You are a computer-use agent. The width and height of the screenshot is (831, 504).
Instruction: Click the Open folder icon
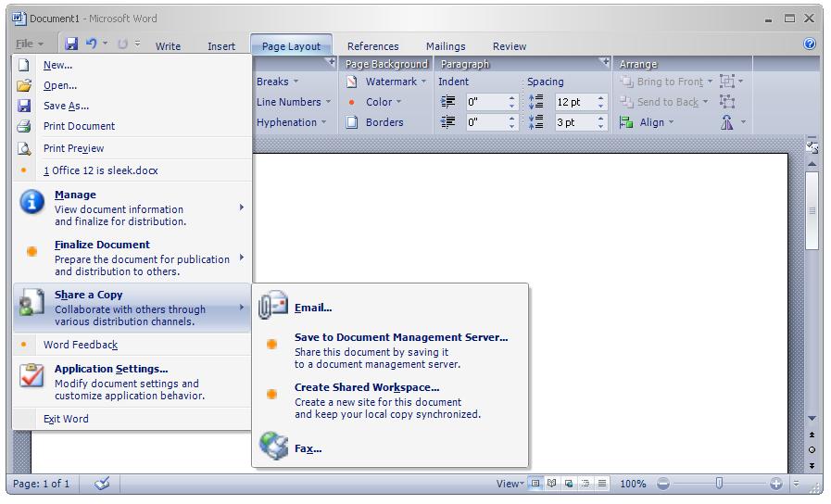tap(24, 85)
